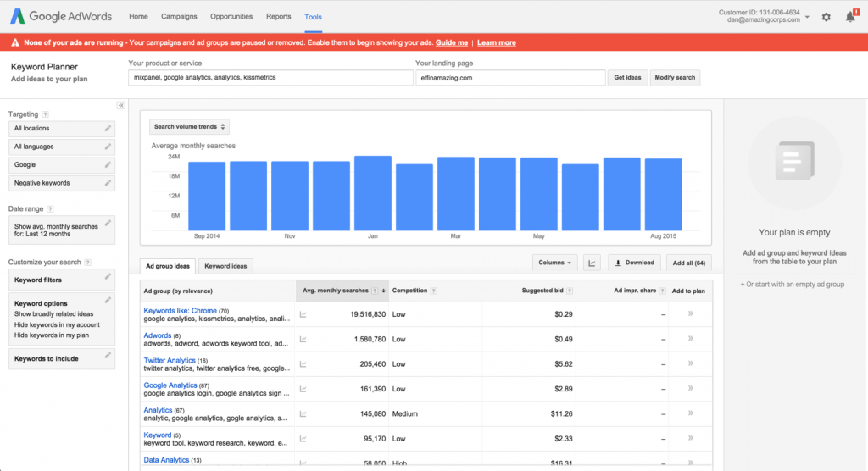Collapse the left targeting sidebar

[120, 105]
